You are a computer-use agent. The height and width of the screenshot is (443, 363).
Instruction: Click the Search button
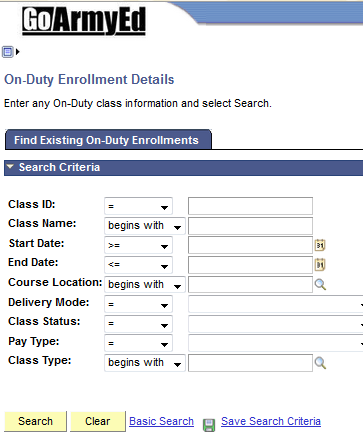pos(35,421)
